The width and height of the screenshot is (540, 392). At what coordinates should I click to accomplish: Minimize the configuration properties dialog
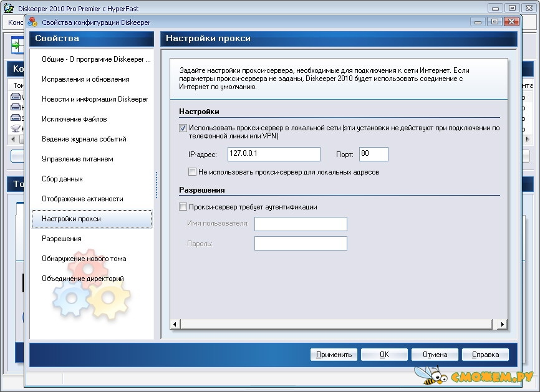pyautogui.click(x=478, y=22)
